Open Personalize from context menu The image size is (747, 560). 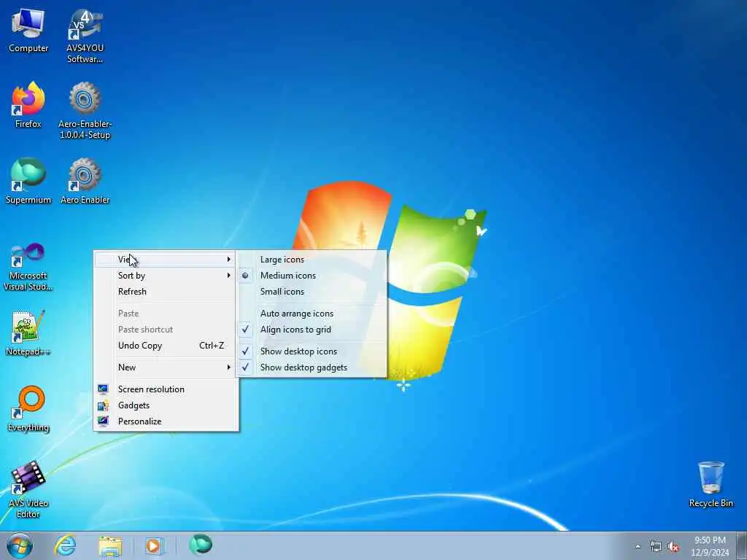coord(166,421)
